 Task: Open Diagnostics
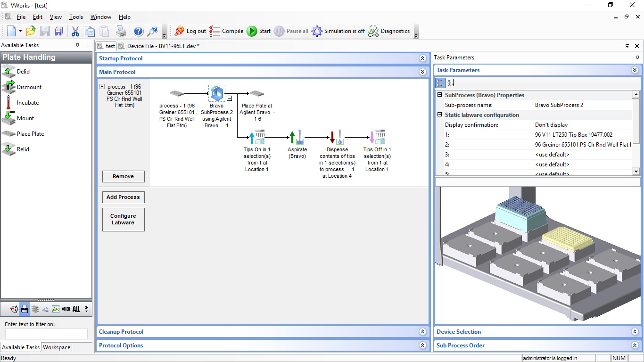coord(389,31)
